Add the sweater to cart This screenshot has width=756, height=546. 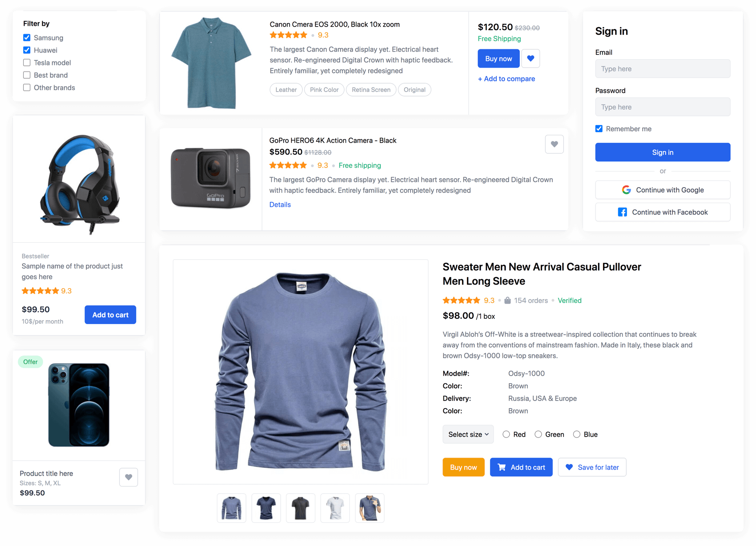click(x=521, y=467)
